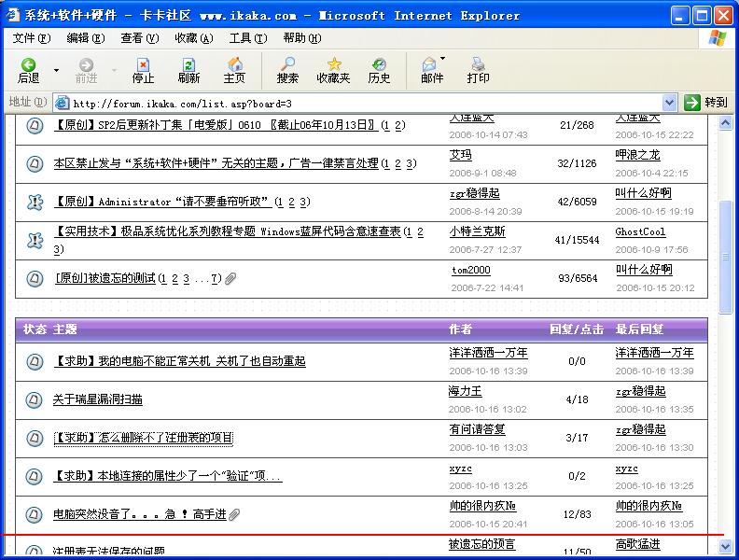Go to Home page (主页) icon
The image size is (739, 560).
click(x=234, y=70)
